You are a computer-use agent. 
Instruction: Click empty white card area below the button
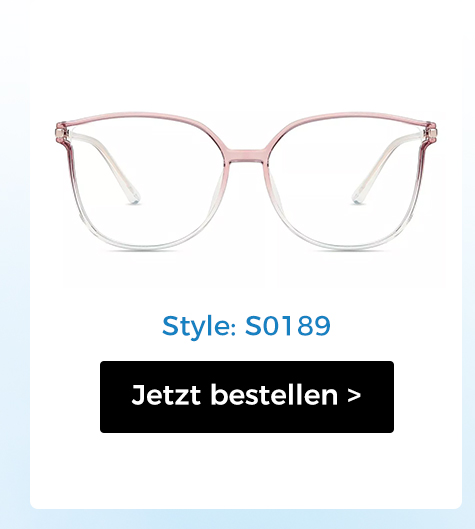[x=246, y=472]
